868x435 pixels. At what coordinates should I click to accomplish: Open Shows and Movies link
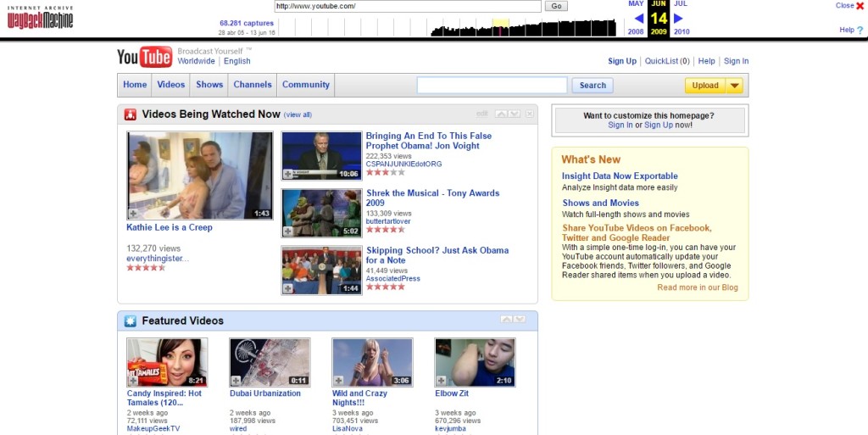tap(601, 204)
